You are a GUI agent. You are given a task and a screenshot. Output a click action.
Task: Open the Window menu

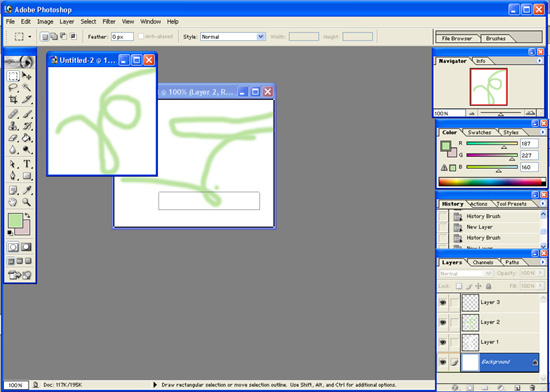pos(150,22)
